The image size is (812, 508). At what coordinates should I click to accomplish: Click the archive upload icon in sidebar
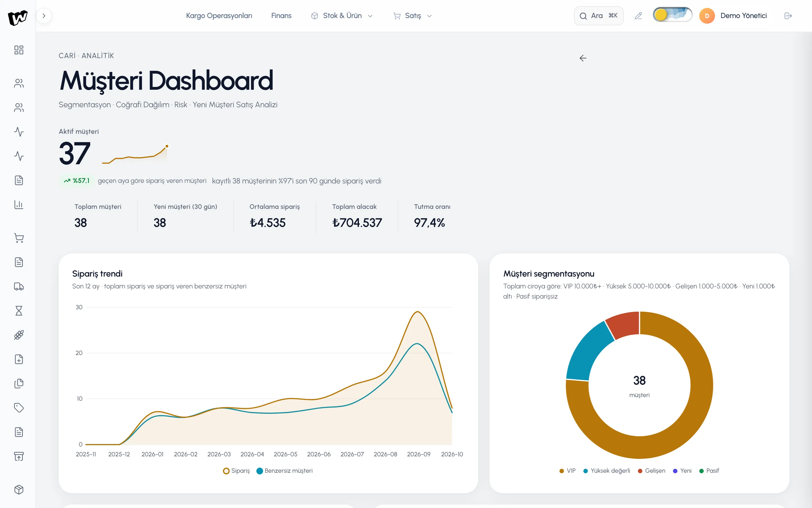pos(19,456)
